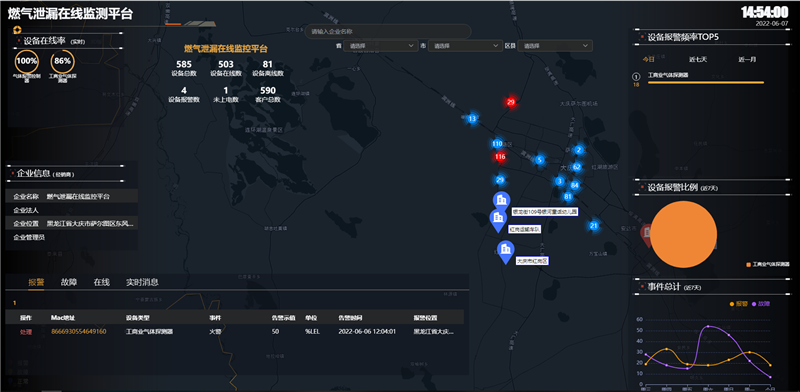Click 处理 link in the alarm row

pos(26,332)
